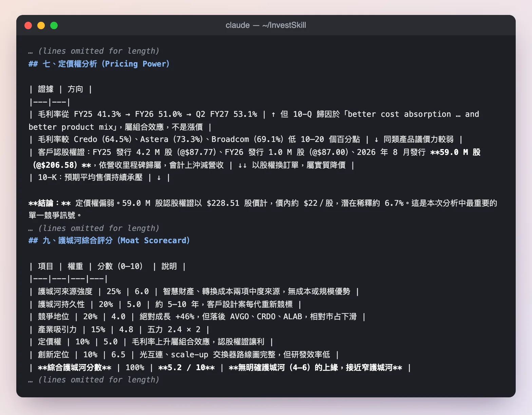Image resolution: width=532 pixels, height=415 pixels.
Task: Click the '| 項目 | 權重 | 分數 (0–10)' header line
Action: 108,266
